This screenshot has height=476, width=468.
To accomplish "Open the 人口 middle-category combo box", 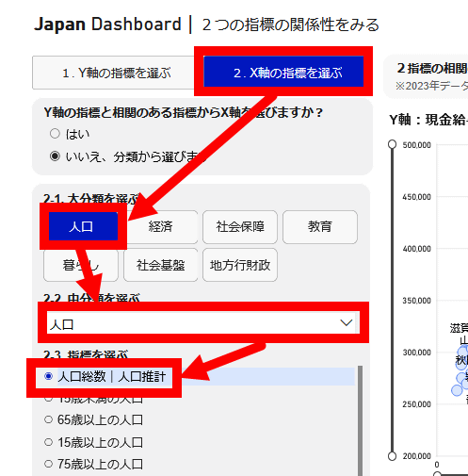I will point(202,322).
